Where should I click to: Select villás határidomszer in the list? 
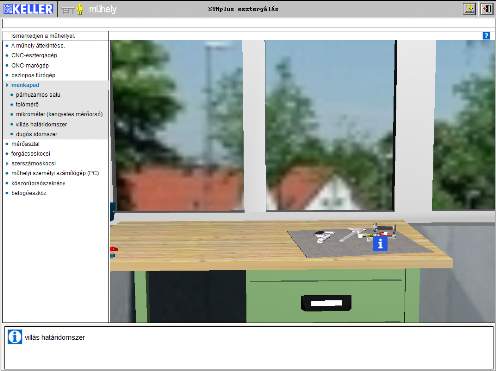click(x=41, y=124)
